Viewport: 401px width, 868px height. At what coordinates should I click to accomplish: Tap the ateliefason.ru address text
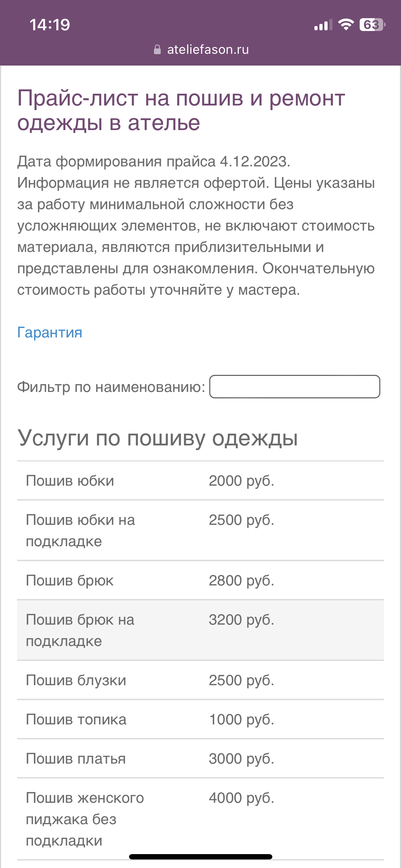(x=208, y=50)
